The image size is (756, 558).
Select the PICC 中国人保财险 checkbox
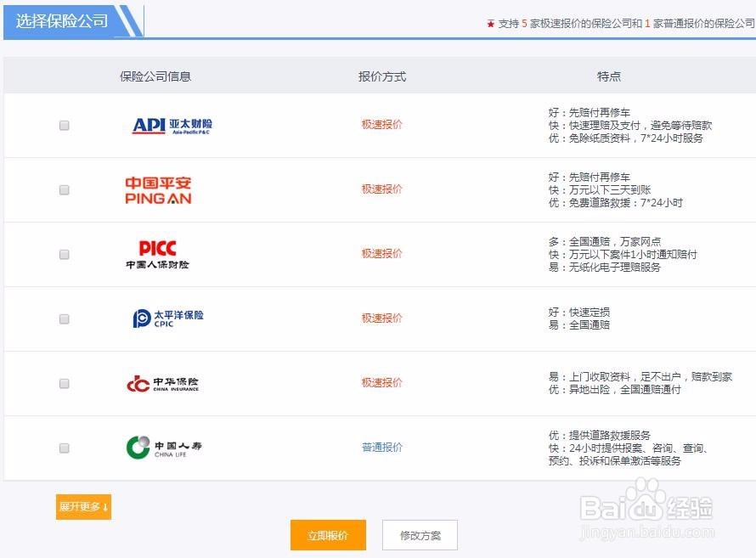coord(64,255)
